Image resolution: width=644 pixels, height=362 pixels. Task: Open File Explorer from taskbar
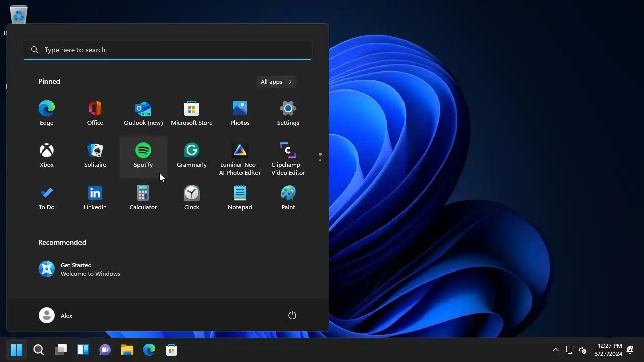click(x=127, y=350)
